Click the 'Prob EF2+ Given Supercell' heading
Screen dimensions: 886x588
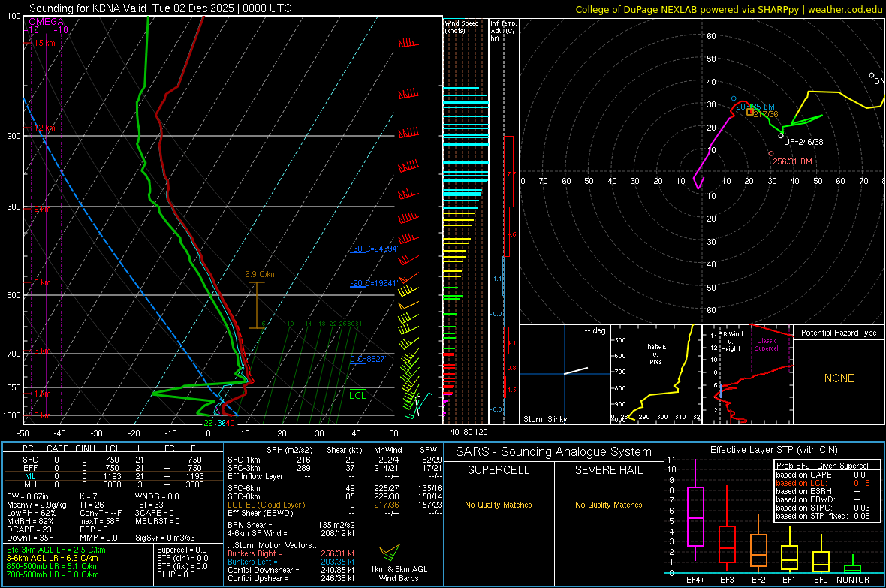(x=823, y=466)
